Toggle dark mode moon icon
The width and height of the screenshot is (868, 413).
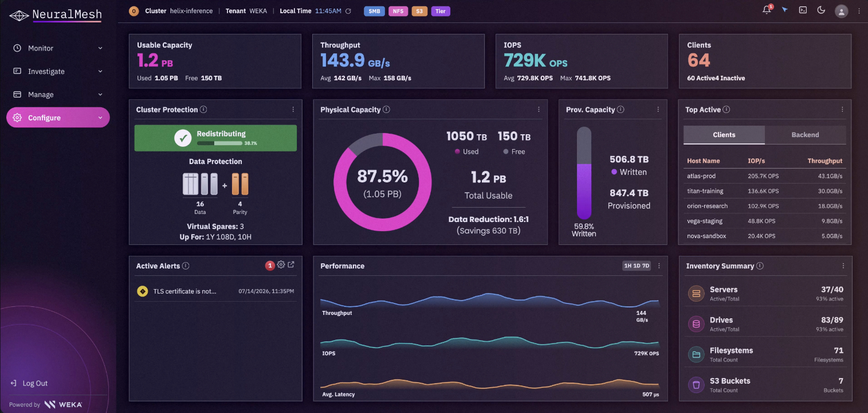pos(820,10)
